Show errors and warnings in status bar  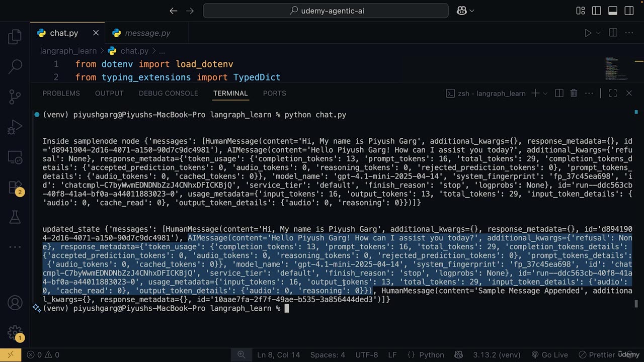point(43,354)
